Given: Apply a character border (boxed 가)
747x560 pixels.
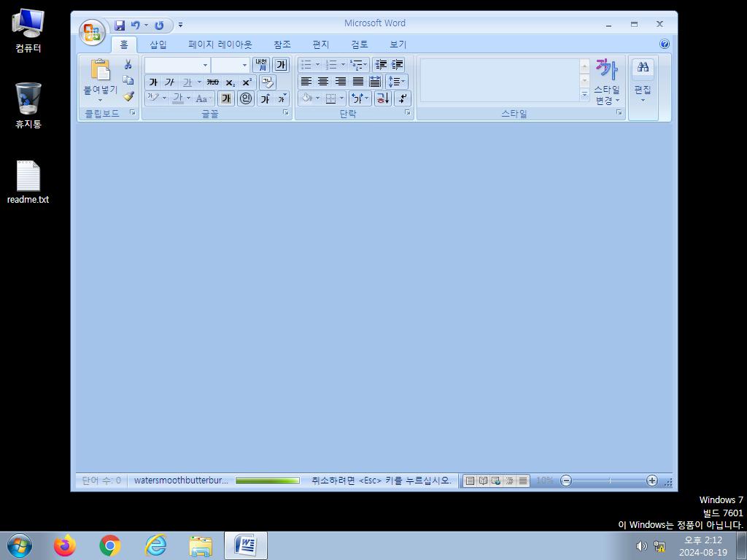Looking at the screenshot, I should pos(281,64).
